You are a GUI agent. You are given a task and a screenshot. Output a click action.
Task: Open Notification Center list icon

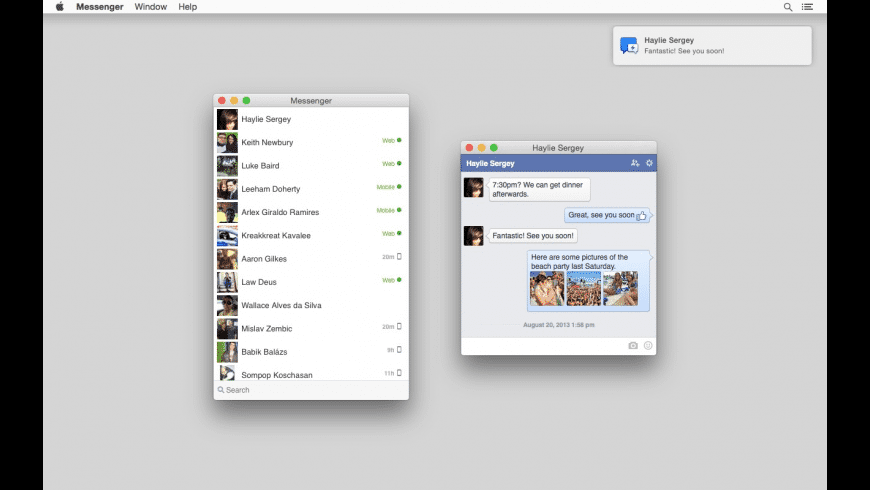click(808, 7)
